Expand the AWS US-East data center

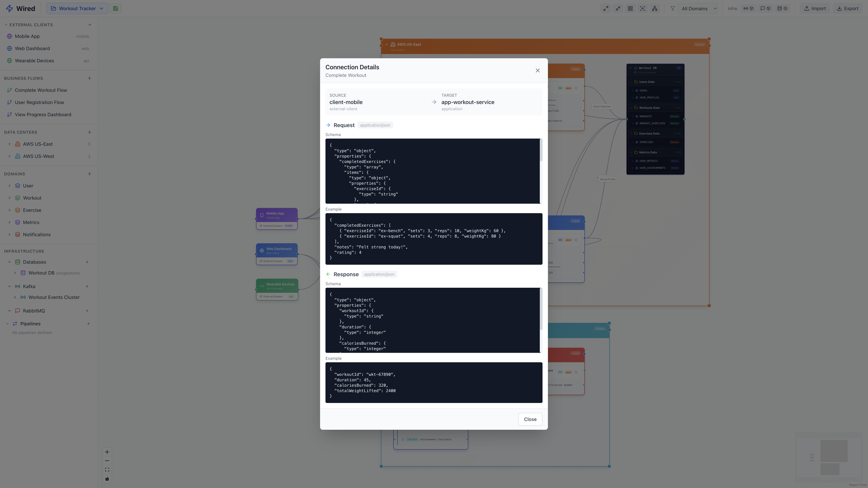(9, 144)
